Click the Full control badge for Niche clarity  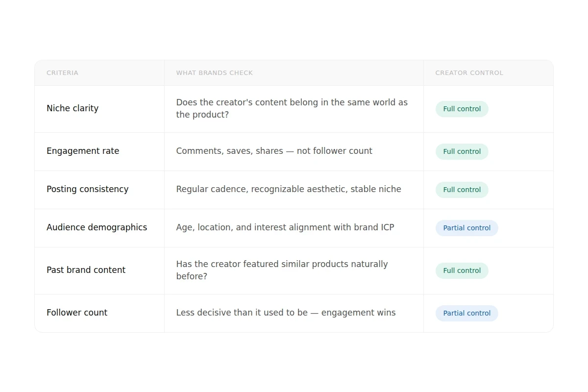(x=462, y=109)
